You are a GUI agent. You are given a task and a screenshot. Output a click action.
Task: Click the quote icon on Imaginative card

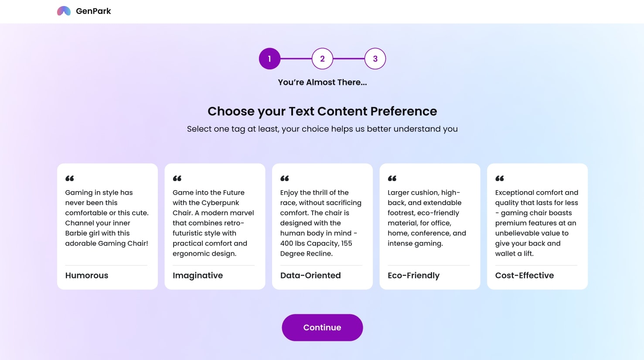click(177, 178)
